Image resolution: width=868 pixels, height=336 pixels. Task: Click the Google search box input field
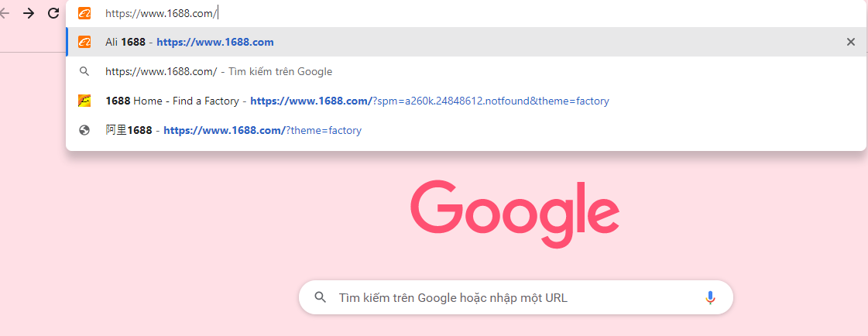(x=516, y=298)
